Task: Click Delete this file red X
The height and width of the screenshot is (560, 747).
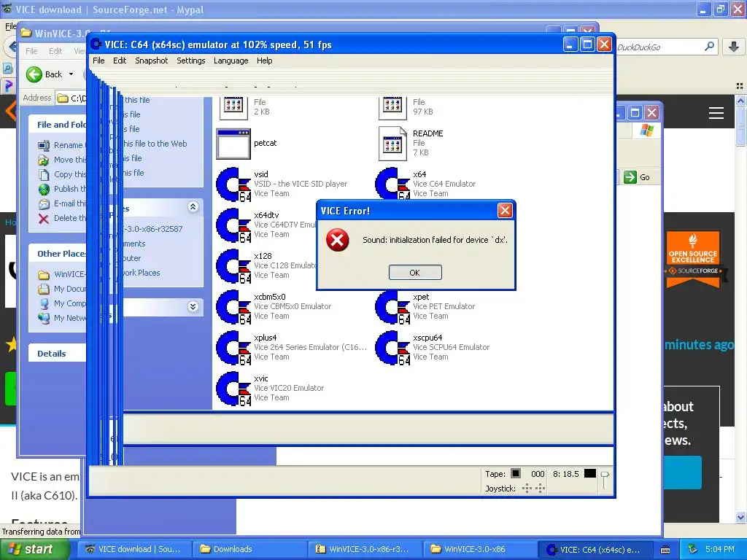Action: pos(44,219)
